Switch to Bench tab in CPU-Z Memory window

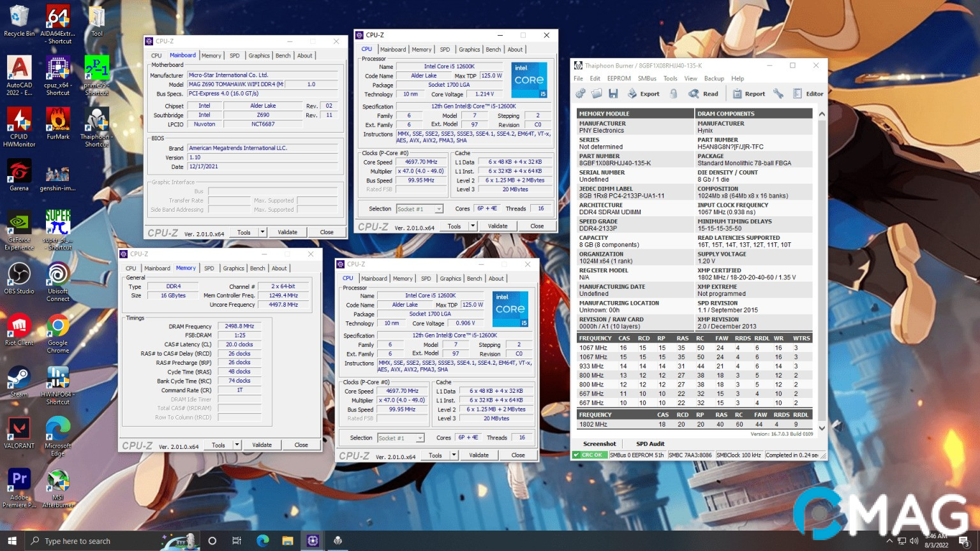pyautogui.click(x=257, y=268)
